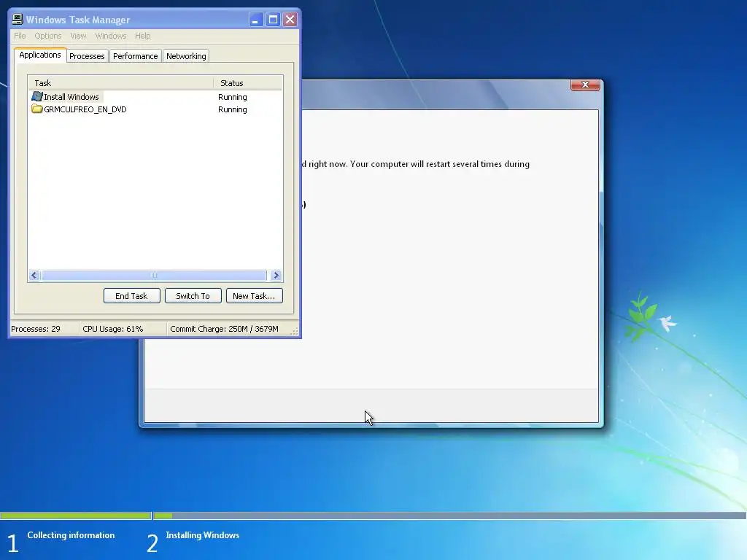Minimize the Windows Task Manager window
The height and width of the screenshot is (560, 747).
point(256,20)
